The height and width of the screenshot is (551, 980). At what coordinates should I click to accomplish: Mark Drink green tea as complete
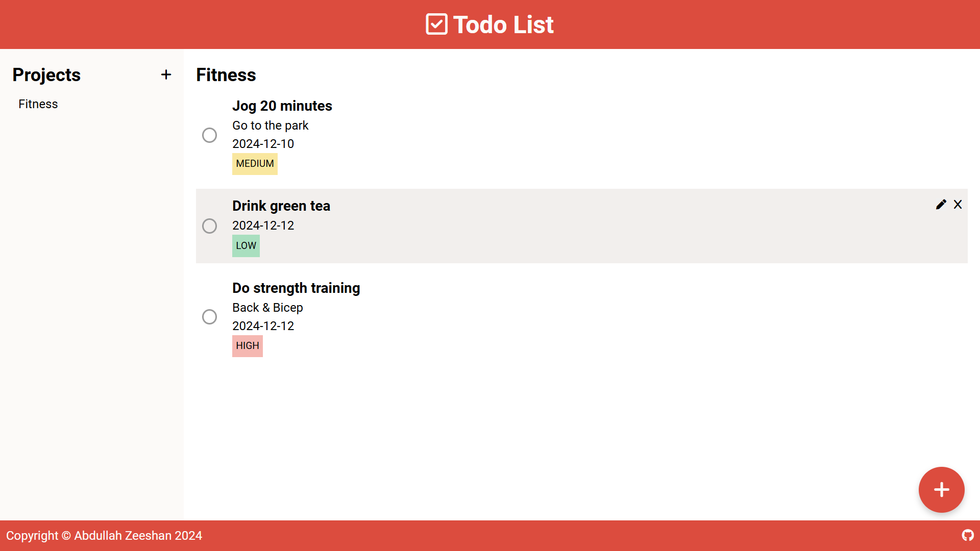tap(209, 226)
